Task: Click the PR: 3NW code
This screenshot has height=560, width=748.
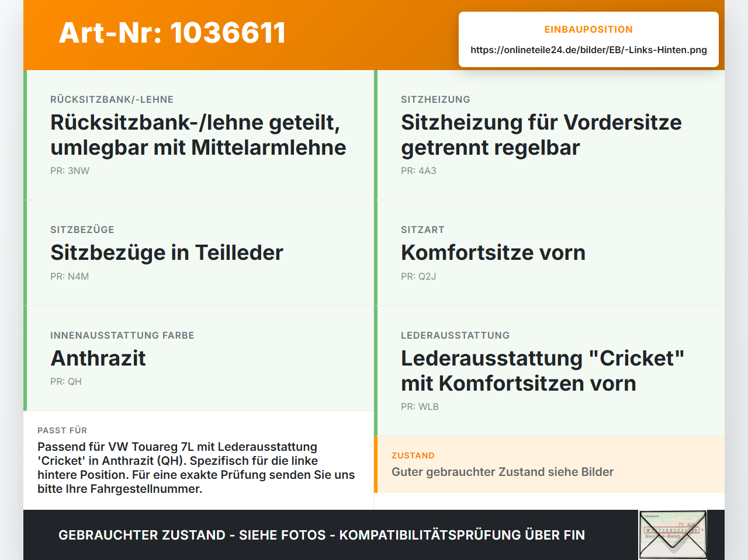Action: click(70, 171)
